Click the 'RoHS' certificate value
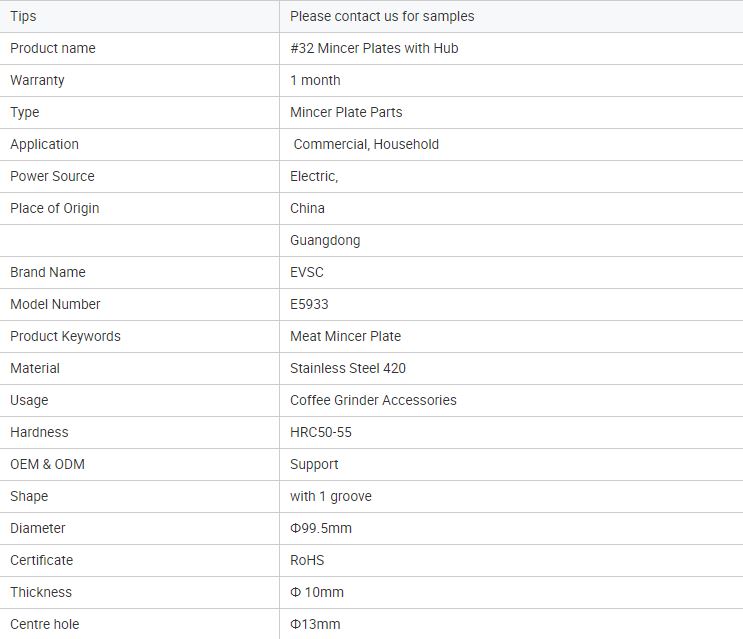 [x=307, y=560]
